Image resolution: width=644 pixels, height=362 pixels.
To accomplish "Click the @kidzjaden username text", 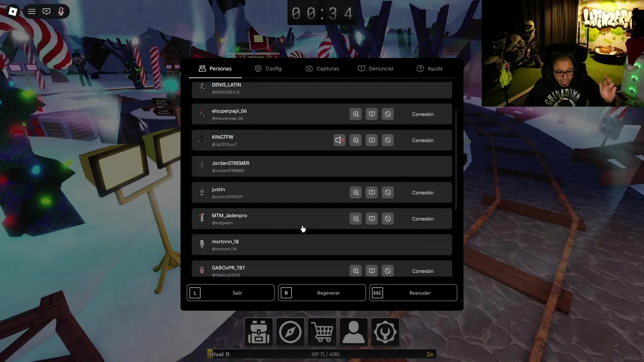I will [x=222, y=223].
